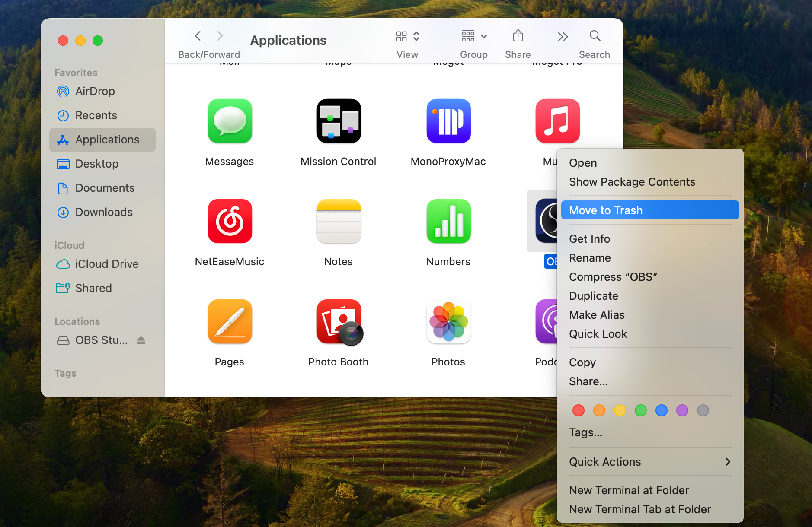This screenshot has width=812, height=527.
Task: Select the Photos app icon
Action: (448, 322)
